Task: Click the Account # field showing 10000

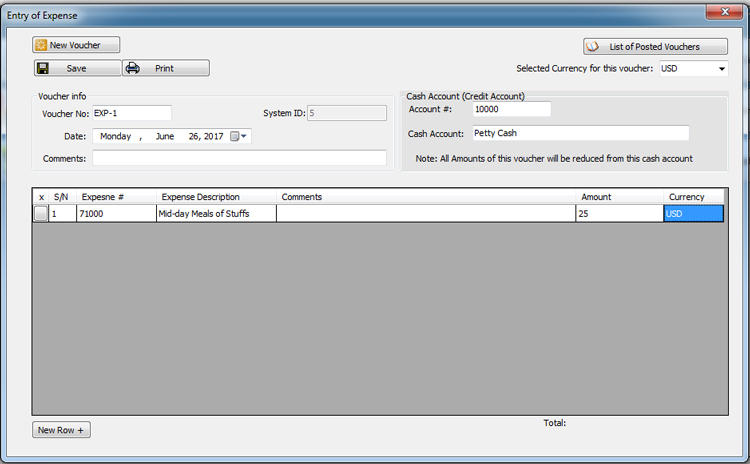Action: pyautogui.click(x=511, y=109)
